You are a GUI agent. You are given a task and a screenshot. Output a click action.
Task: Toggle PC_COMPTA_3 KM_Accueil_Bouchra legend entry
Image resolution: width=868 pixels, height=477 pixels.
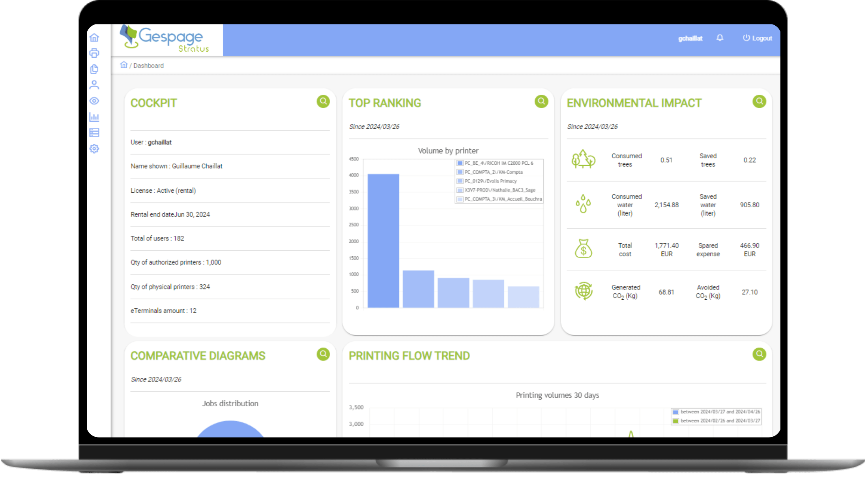[x=499, y=199]
